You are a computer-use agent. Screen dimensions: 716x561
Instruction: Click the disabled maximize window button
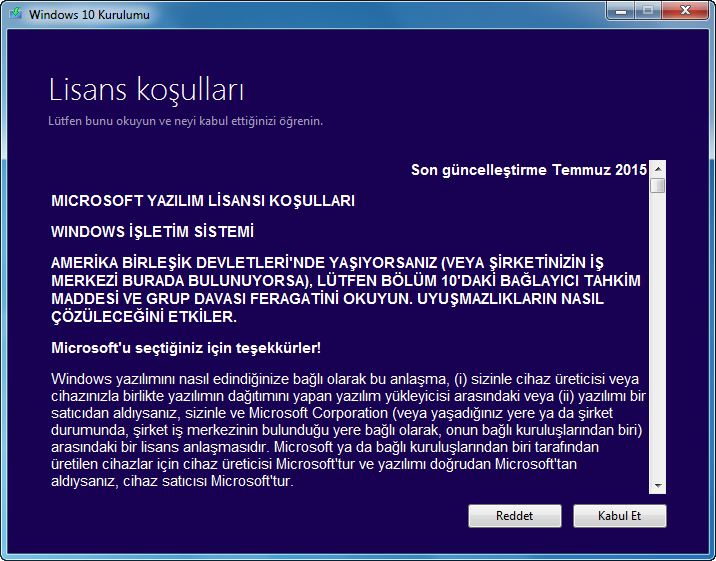pos(648,11)
